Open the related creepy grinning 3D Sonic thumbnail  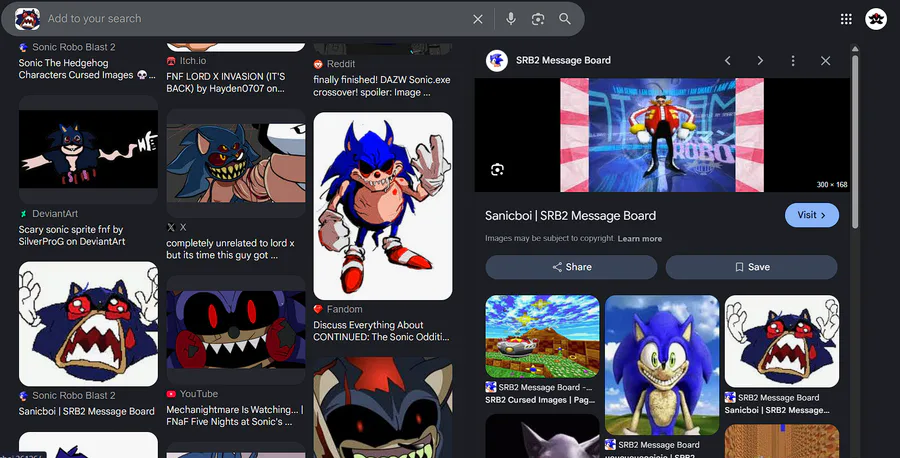coord(662,365)
